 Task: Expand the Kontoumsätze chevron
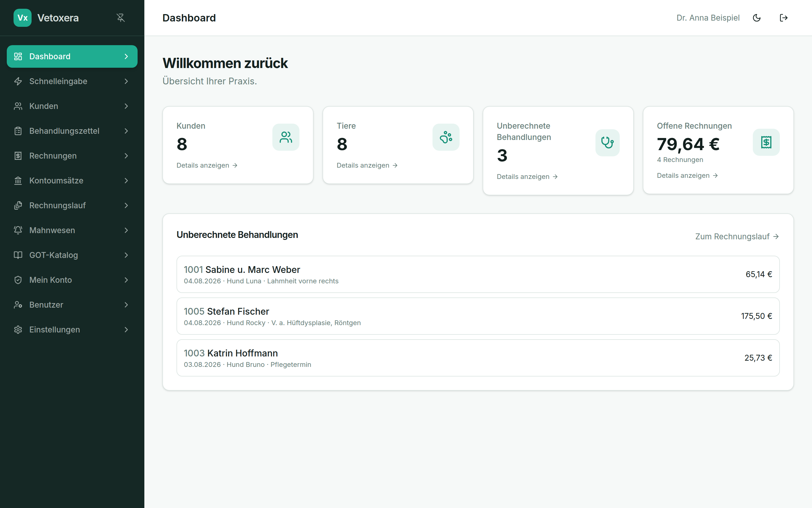(x=126, y=181)
